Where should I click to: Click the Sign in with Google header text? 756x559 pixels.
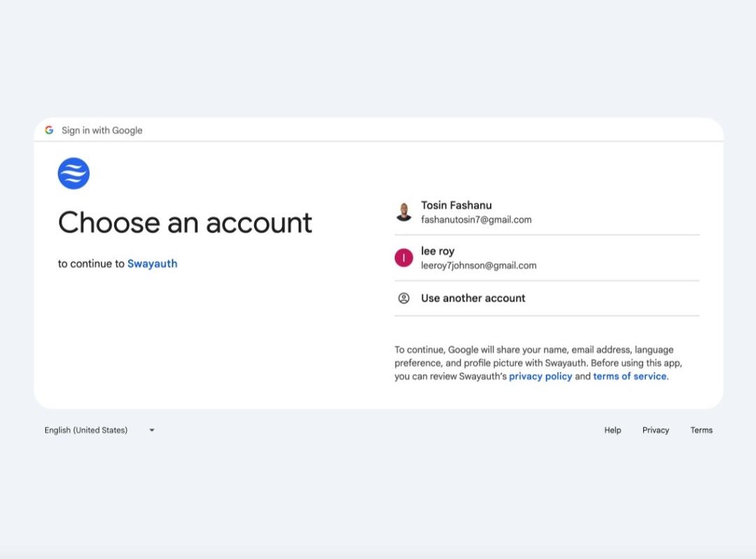(102, 130)
